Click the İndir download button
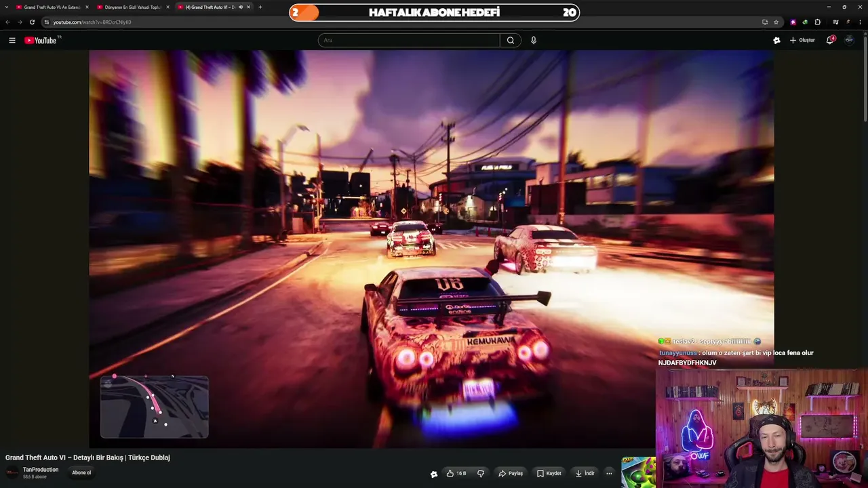The height and width of the screenshot is (488, 868). 585,473
